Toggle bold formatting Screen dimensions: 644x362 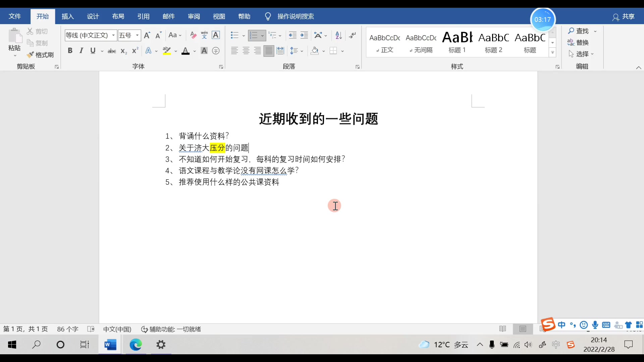[x=70, y=51]
